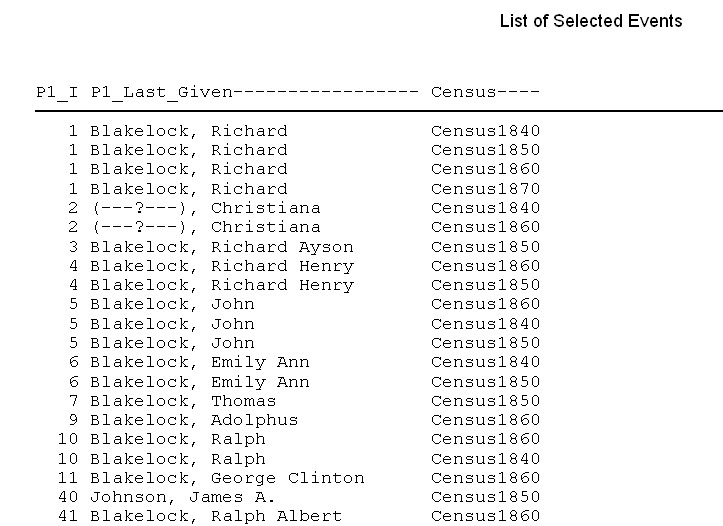The width and height of the screenshot is (723, 526).
Task: Select the P1_I column header
Action: point(57,92)
